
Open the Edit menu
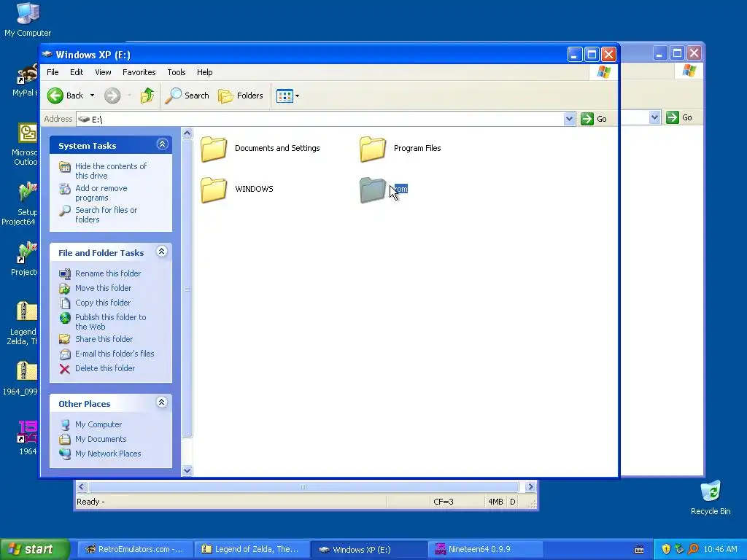76,72
